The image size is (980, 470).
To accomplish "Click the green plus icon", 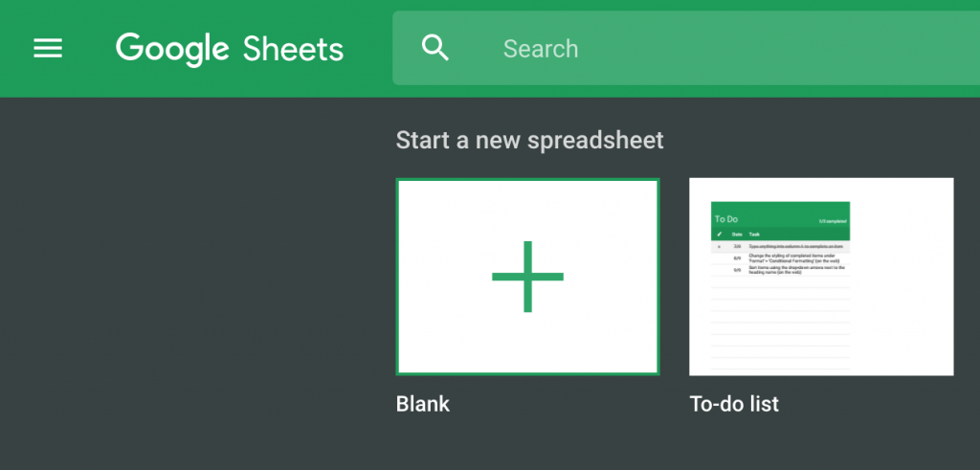I will pos(527,277).
